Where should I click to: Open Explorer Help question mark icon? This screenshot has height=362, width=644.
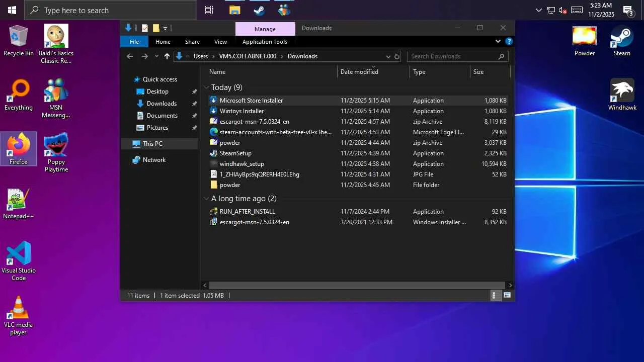point(509,41)
